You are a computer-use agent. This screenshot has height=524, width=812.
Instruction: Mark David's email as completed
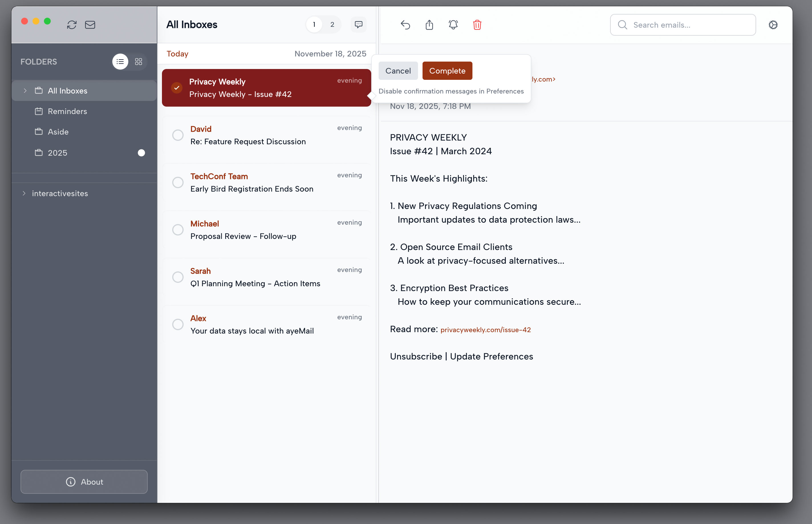click(x=178, y=135)
